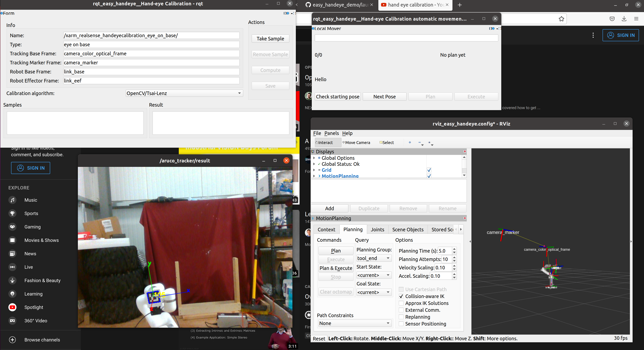
Task: Click the browser downloads icon
Action: tap(624, 19)
